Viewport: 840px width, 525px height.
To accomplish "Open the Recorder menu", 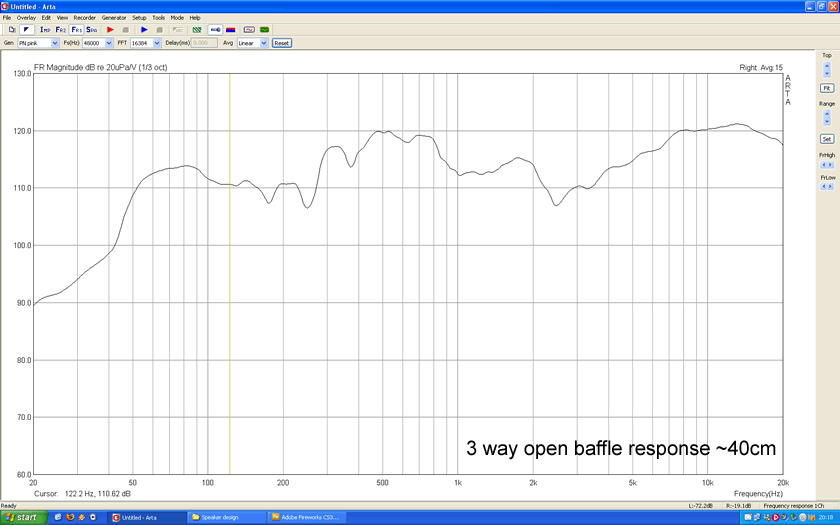I will (85, 18).
